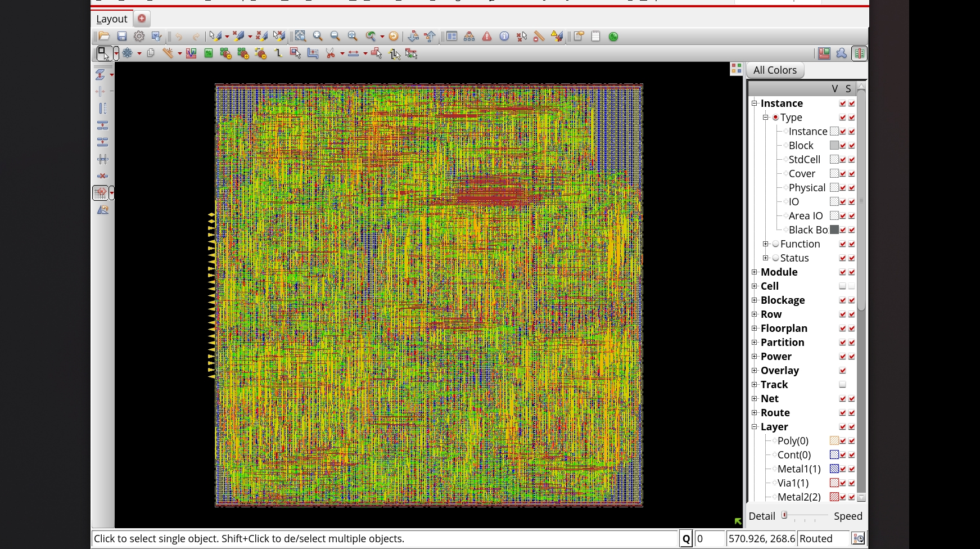Toggle visibility of the Metal1(1) layer

[842, 469]
